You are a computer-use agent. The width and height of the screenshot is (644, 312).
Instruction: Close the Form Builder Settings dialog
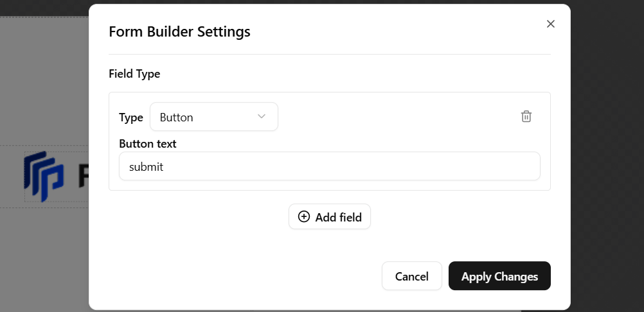550,24
